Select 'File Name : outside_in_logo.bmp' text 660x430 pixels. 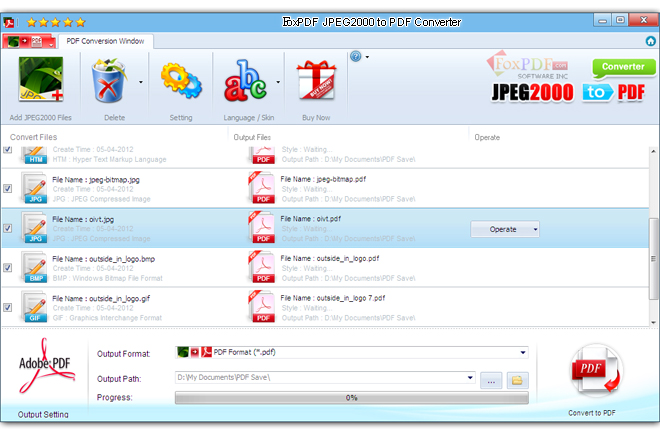[x=104, y=259]
